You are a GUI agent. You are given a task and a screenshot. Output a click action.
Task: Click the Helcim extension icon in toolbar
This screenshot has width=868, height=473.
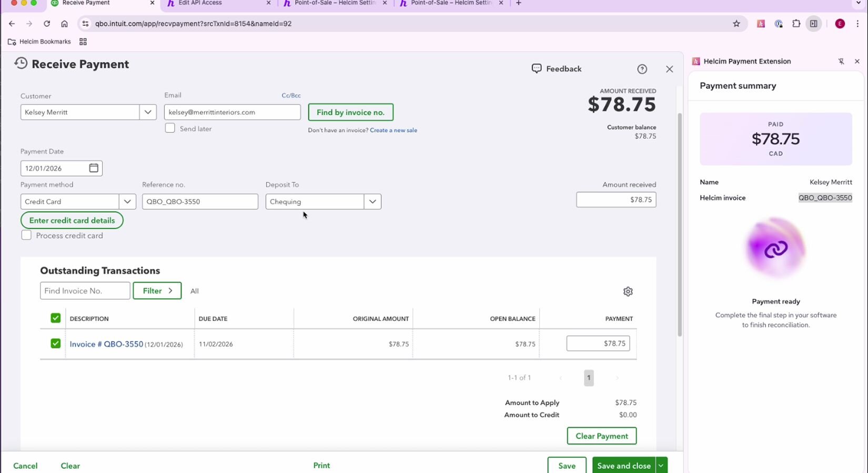pyautogui.click(x=761, y=24)
